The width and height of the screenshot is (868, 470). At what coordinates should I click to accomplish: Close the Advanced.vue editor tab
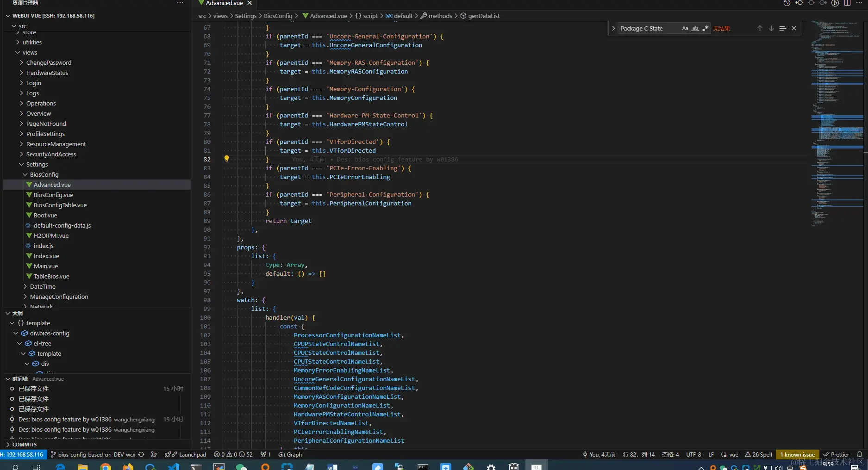pyautogui.click(x=250, y=3)
